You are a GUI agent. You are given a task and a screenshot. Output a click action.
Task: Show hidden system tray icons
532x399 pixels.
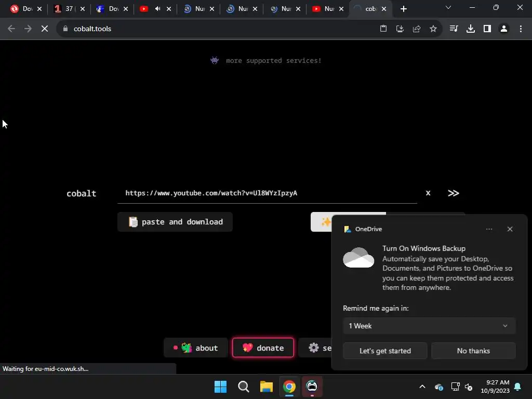click(422, 387)
